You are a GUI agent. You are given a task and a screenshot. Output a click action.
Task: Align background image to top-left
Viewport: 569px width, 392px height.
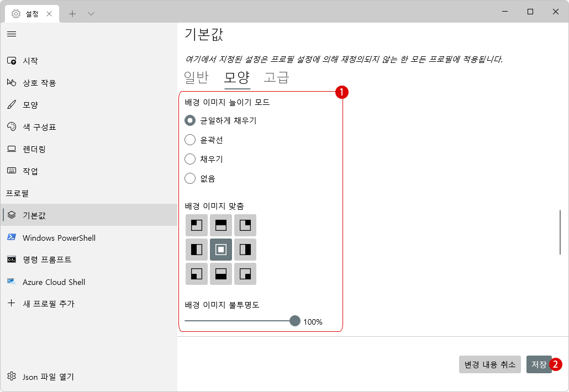pos(197,225)
